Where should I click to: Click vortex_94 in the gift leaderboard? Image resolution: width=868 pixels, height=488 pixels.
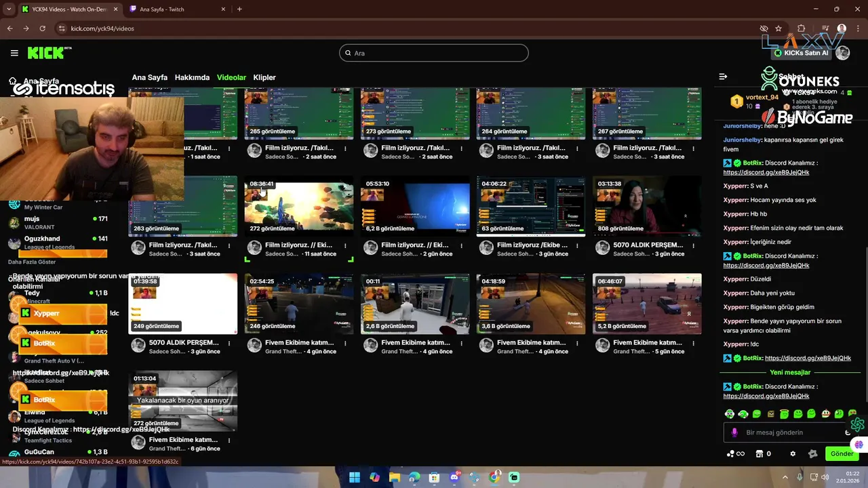[x=762, y=97]
